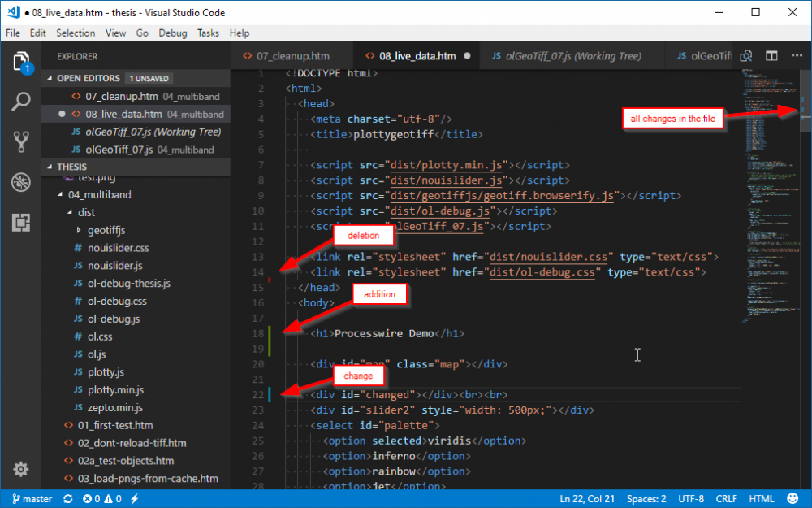
Task: Click the Split Editor icon
Action: click(x=771, y=56)
